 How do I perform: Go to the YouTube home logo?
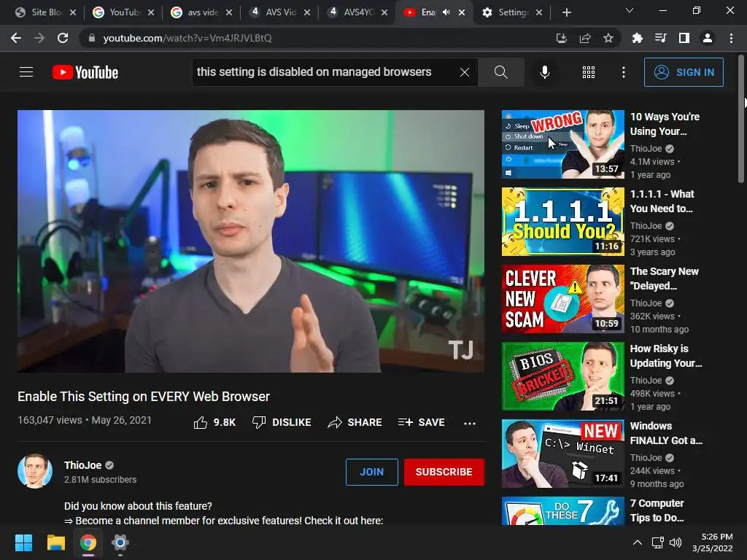pyautogui.click(x=85, y=72)
